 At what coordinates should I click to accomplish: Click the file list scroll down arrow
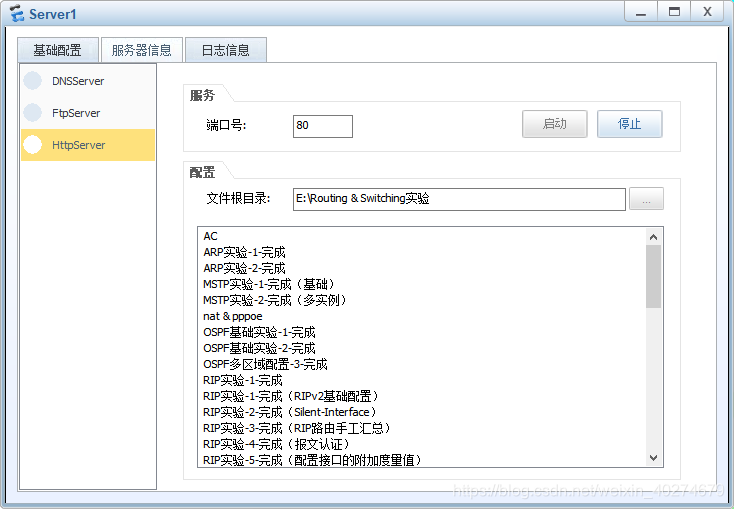point(653,457)
